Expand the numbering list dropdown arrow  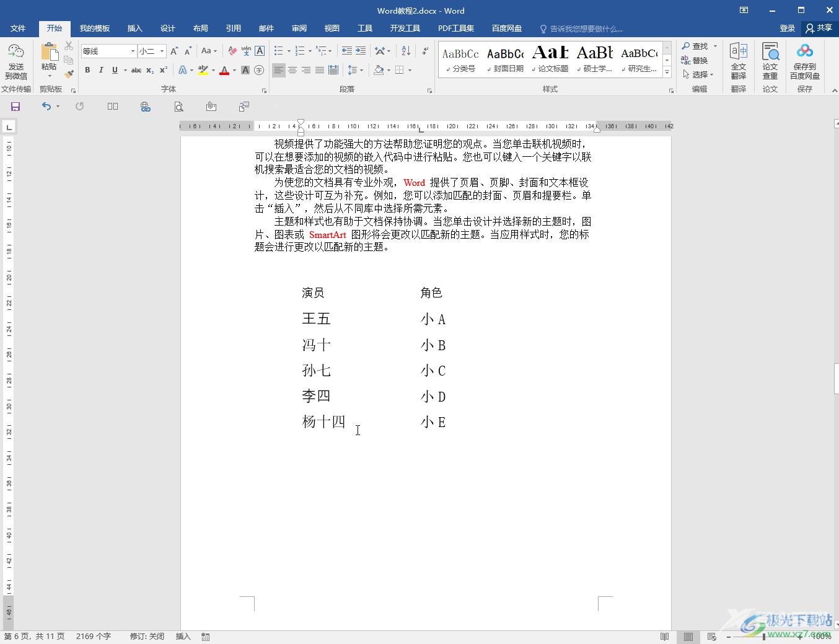pyautogui.click(x=309, y=51)
